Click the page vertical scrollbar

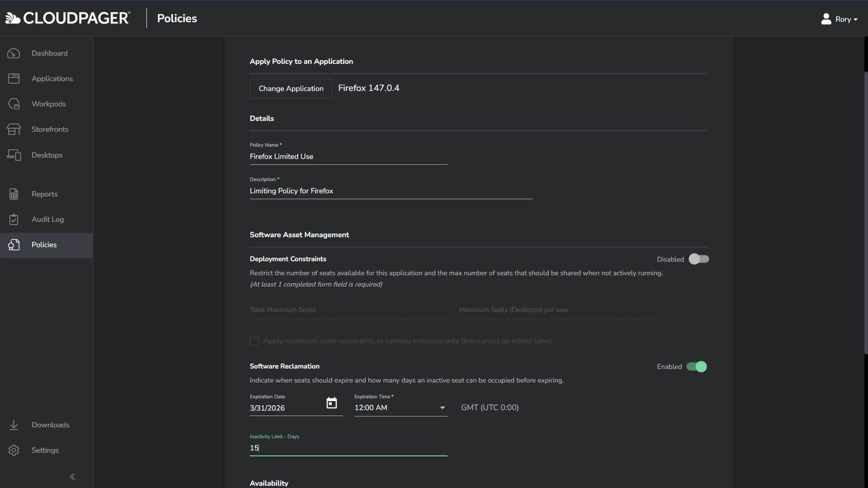point(865,213)
